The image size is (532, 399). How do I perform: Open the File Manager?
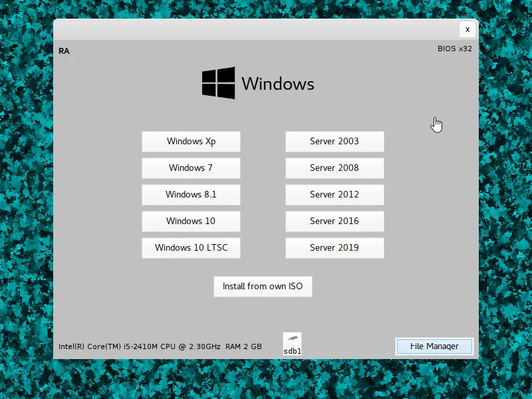(434, 346)
